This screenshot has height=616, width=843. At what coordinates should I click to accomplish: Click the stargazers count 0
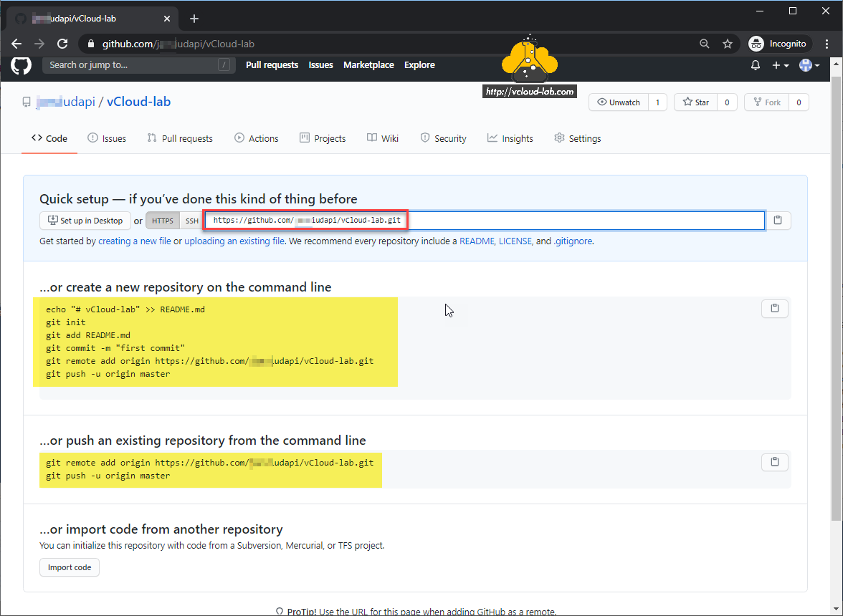click(x=727, y=102)
